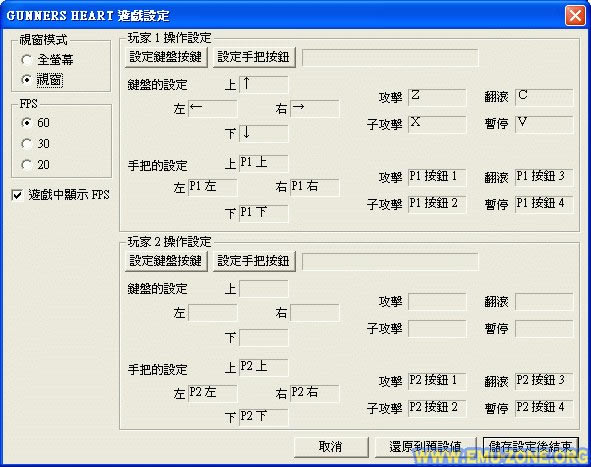Click the 視窗模式 group label
This screenshot has width=591, height=467.
(x=43, y=39)
